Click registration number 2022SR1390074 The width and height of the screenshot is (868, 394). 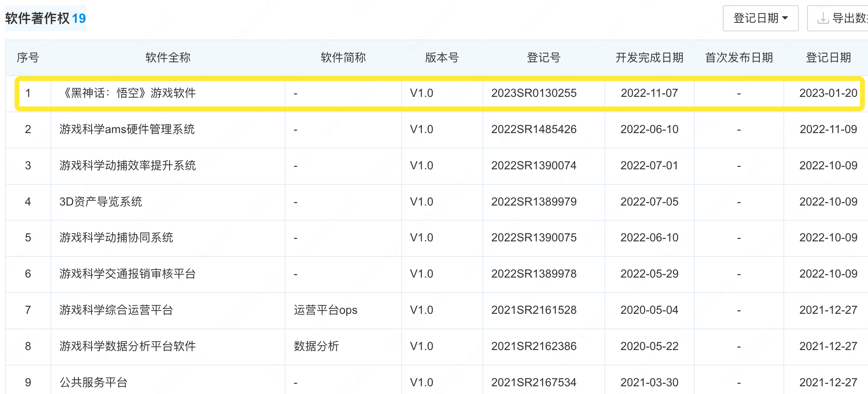pyautogui.click(x=534, y=166)
